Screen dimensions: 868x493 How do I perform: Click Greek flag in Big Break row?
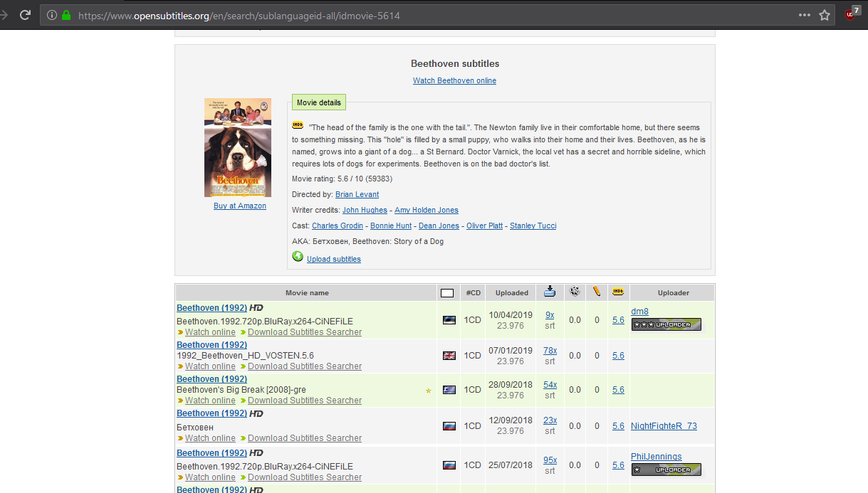coord(449,390)
